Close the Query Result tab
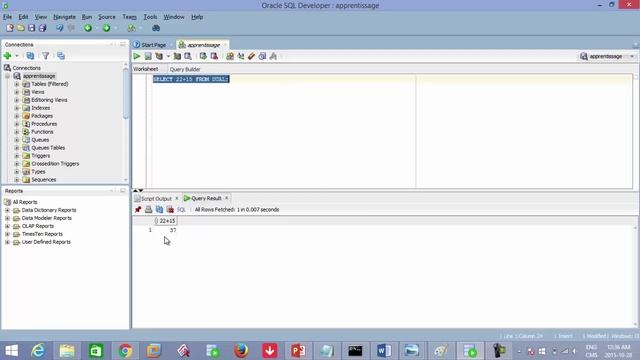This screenshot has height=360, width=640. pos(227,198)
